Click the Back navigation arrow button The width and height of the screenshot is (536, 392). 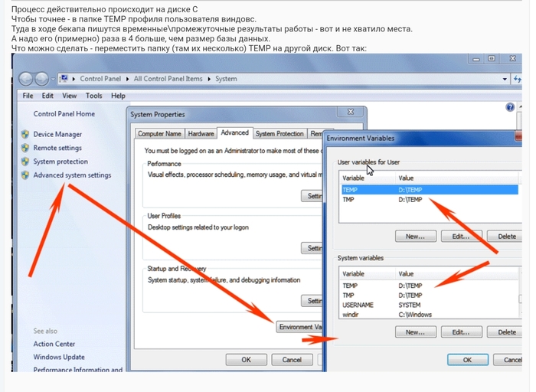[x=25, y=79]
